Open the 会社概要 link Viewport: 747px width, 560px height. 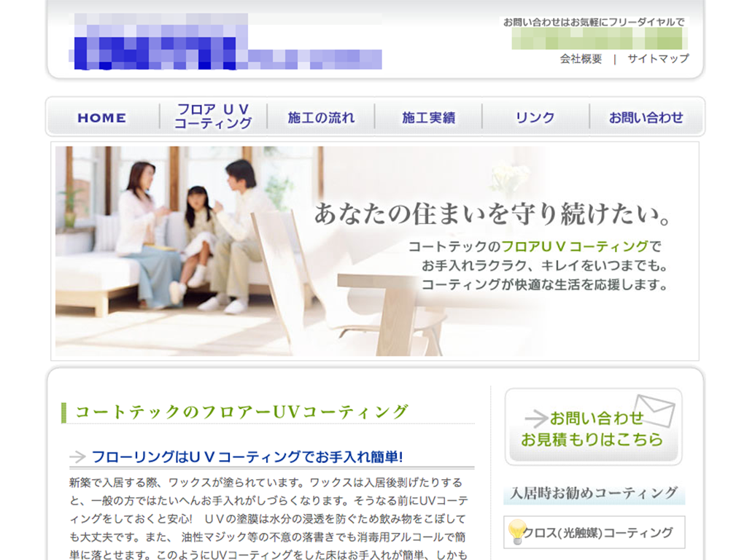[x=581, y=59]
